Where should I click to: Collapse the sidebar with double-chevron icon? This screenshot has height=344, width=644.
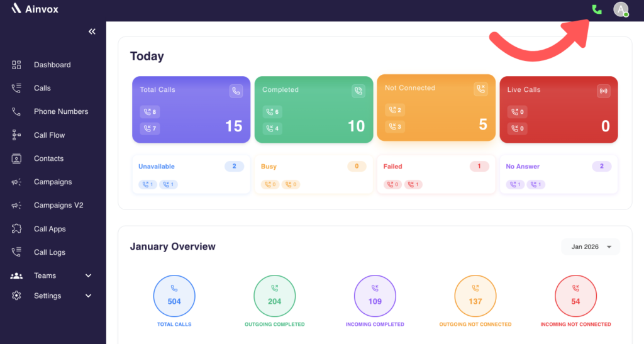point(92,31)
